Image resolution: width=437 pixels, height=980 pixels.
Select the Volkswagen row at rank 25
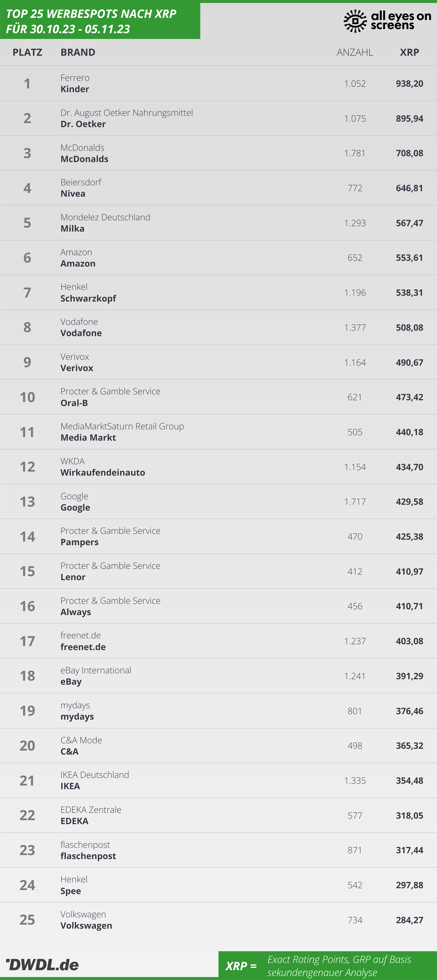point(218,920)
